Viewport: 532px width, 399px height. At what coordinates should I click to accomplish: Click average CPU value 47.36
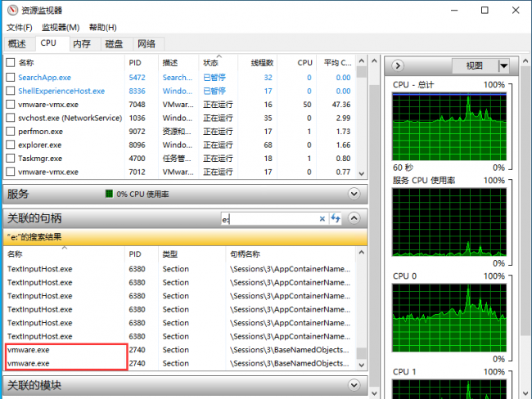pos(341,105)
